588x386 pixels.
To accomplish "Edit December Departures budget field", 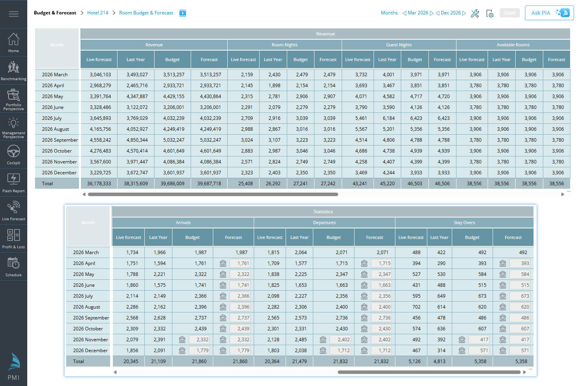I will (x=340, y=351).
